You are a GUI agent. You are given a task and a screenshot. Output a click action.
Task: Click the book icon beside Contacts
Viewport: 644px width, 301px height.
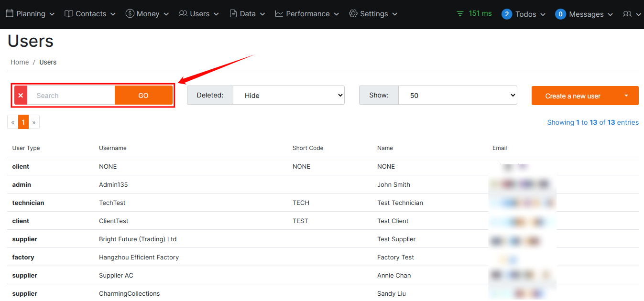click(69, 14)
